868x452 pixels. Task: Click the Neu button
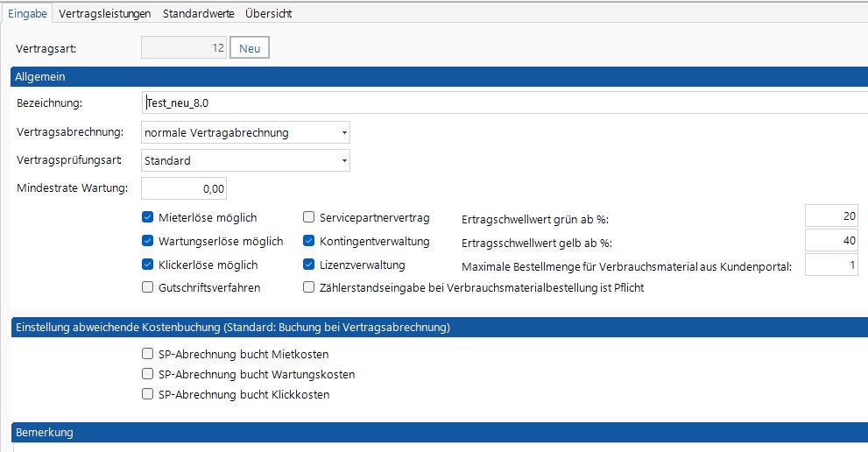point(250,48)
